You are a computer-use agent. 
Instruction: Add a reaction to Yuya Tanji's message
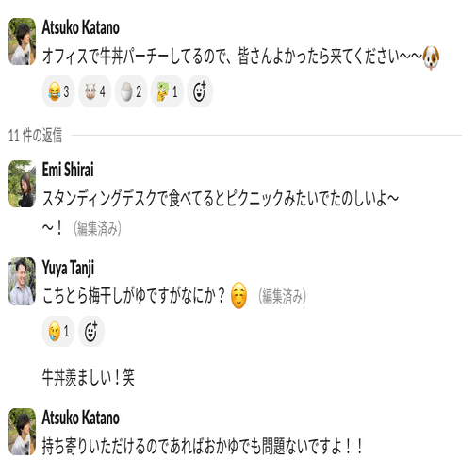pos(91,331)
